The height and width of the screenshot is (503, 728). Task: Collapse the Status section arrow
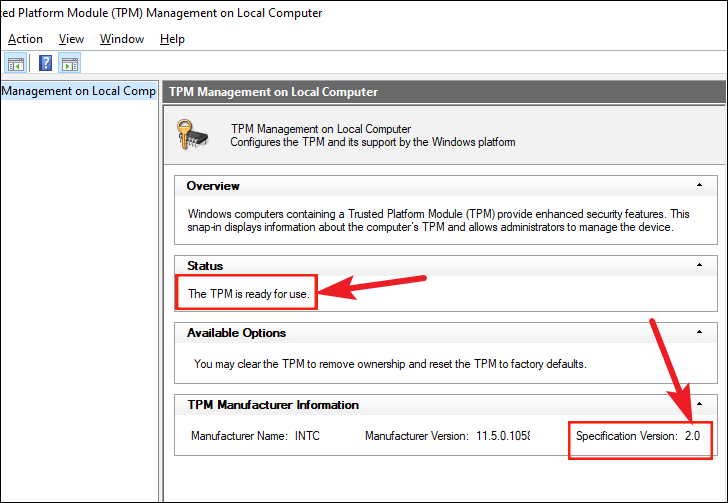point(699,265)
